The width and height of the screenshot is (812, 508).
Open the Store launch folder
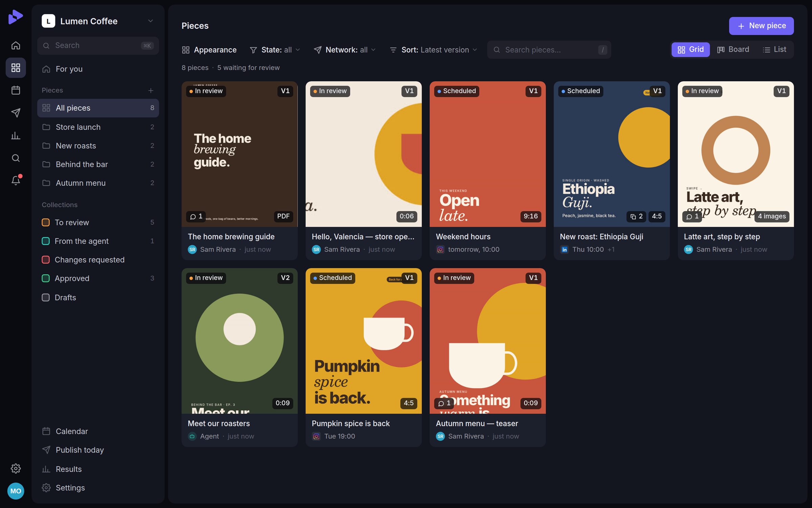tap(98, 127)
